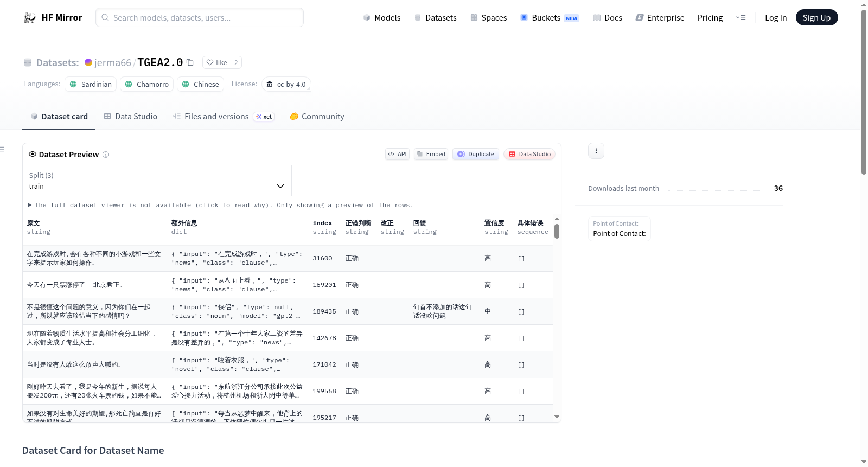868x467 pixels.
Task: Click the Chinese language tag
Action: (x=201, y=84)
